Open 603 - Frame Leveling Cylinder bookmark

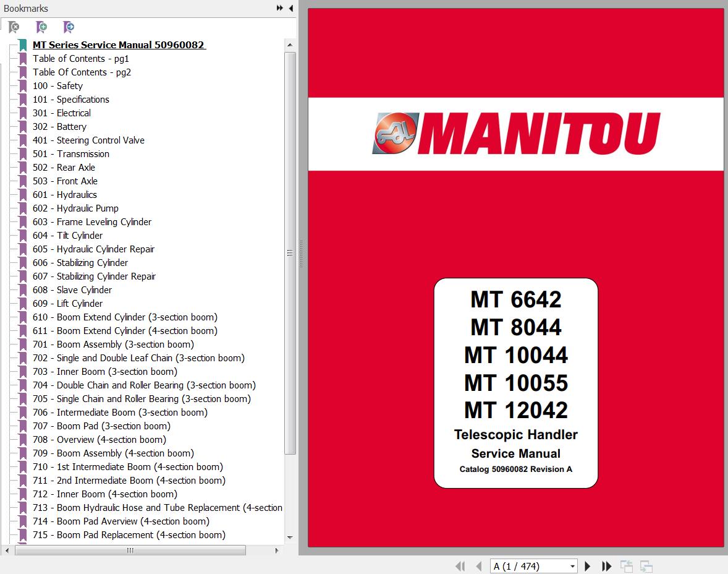point(92,221)
